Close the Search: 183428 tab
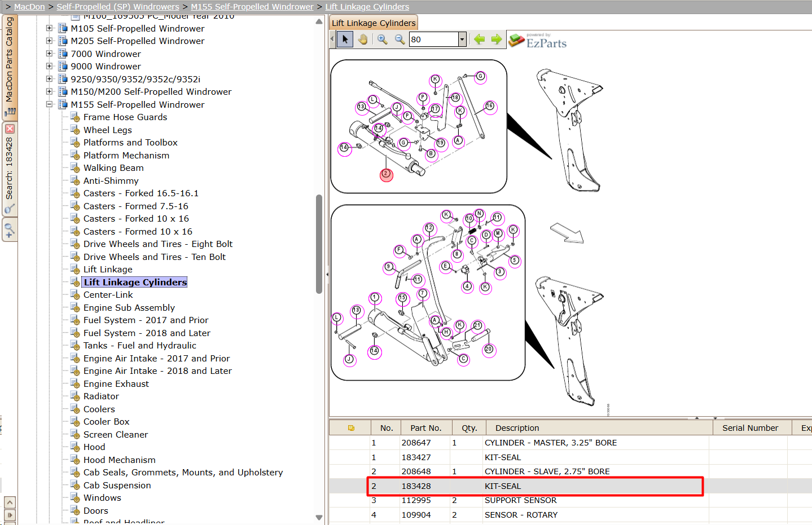This screenshot has height=525, width=812. point(10,129)
